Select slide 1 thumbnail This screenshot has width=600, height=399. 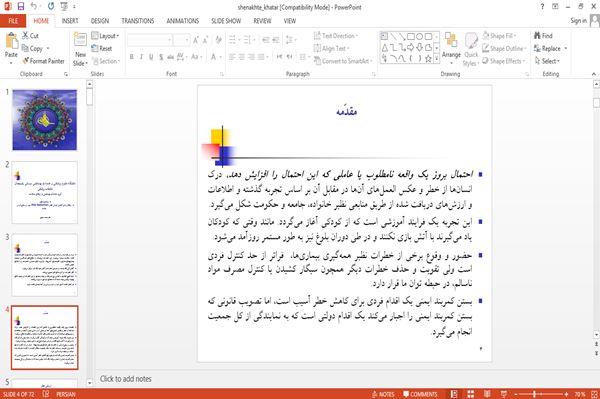tap(45, 120)
